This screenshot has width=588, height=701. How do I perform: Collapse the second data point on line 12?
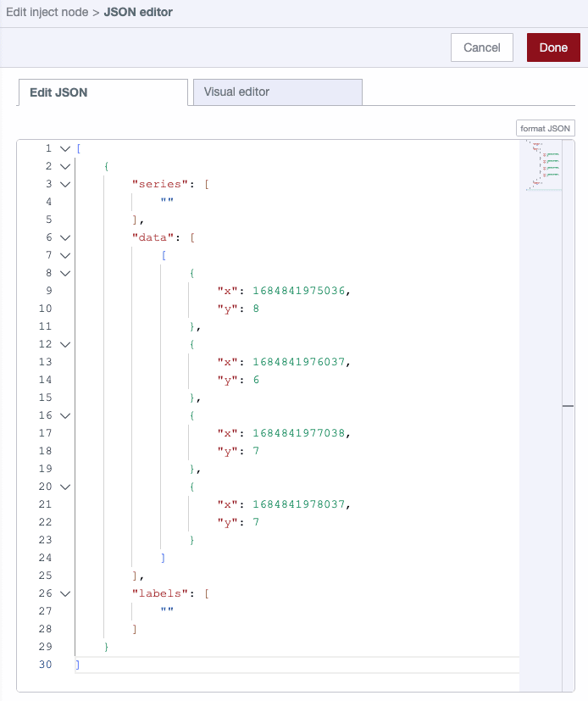coord(65,343)
